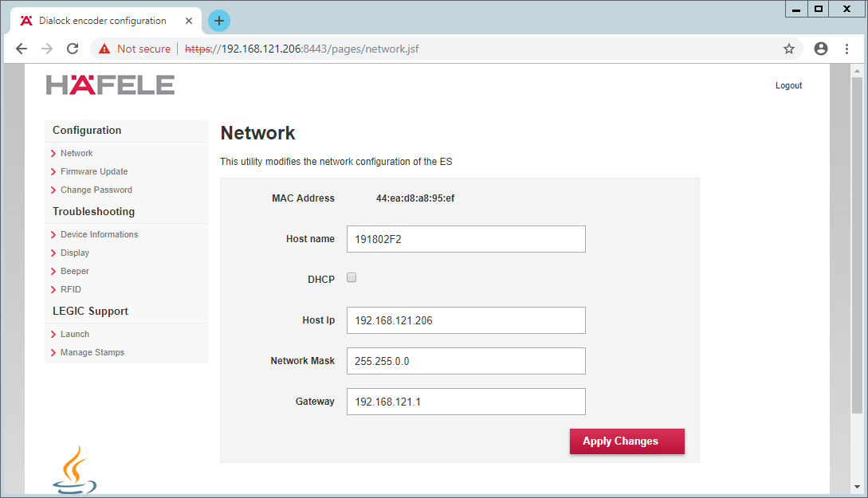Click the Host Ip input field
The image size is (868, 498).
tap(466, 320)
